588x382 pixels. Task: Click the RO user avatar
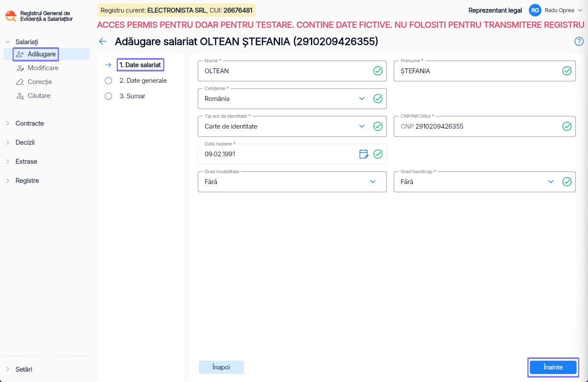pos(535,10)
